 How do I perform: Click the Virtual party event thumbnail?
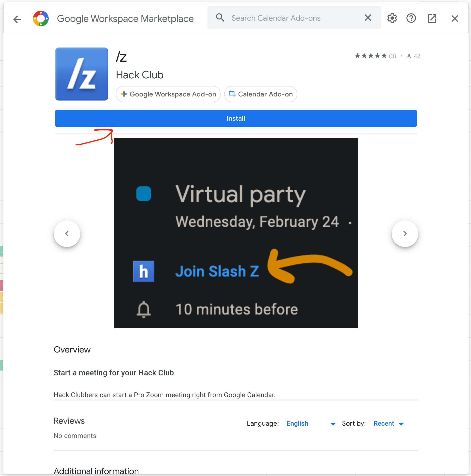coord(235,233)
